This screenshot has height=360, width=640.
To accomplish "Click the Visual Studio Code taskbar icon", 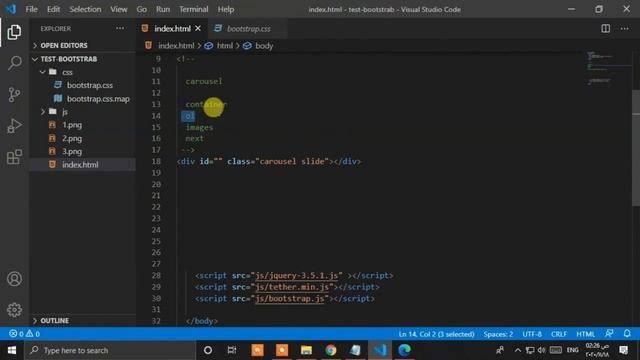I will [x=380, y=350].
